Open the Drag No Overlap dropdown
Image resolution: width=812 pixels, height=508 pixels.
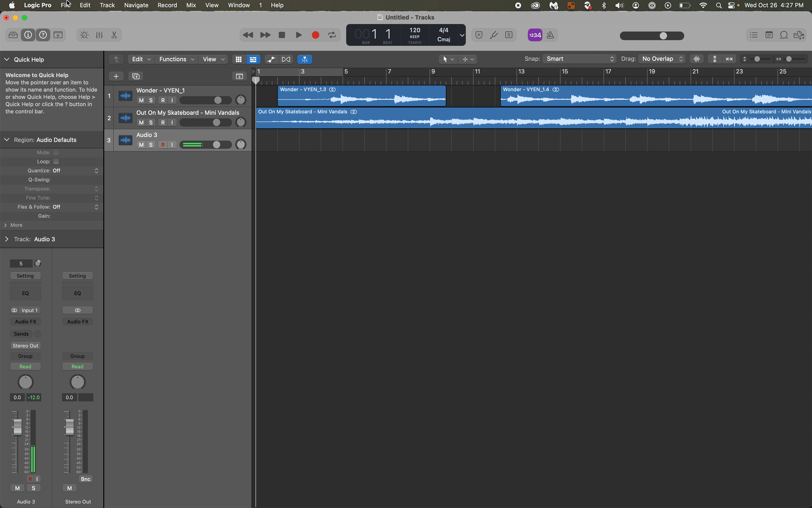pos(662,59)
